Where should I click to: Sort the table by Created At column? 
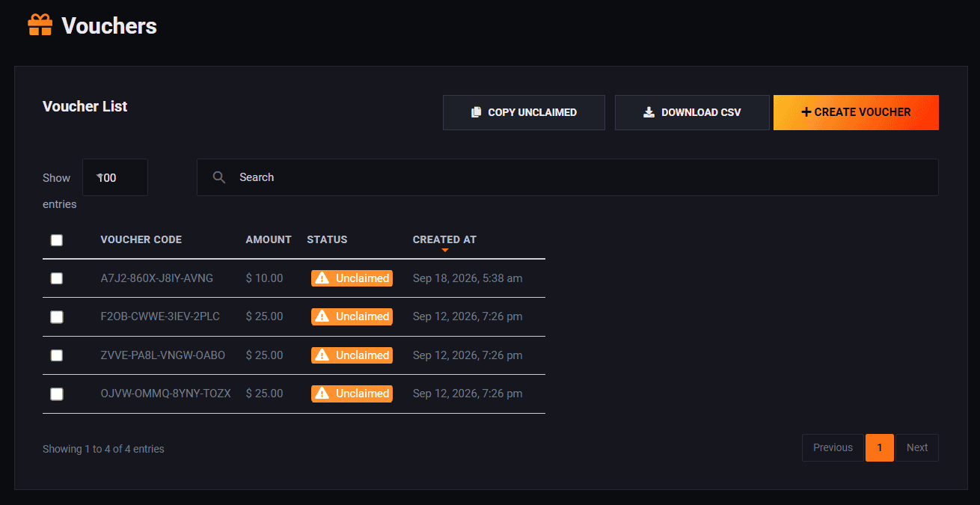[444, 239]
